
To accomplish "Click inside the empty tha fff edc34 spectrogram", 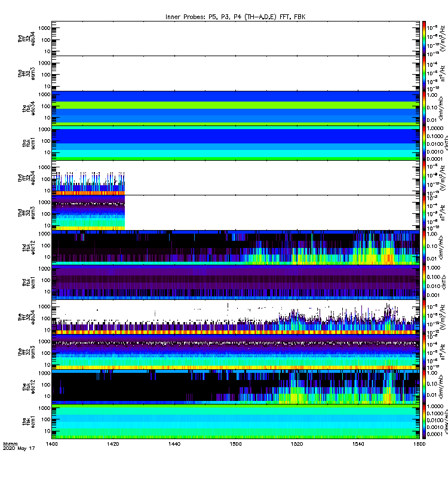I will pos(235,38).
